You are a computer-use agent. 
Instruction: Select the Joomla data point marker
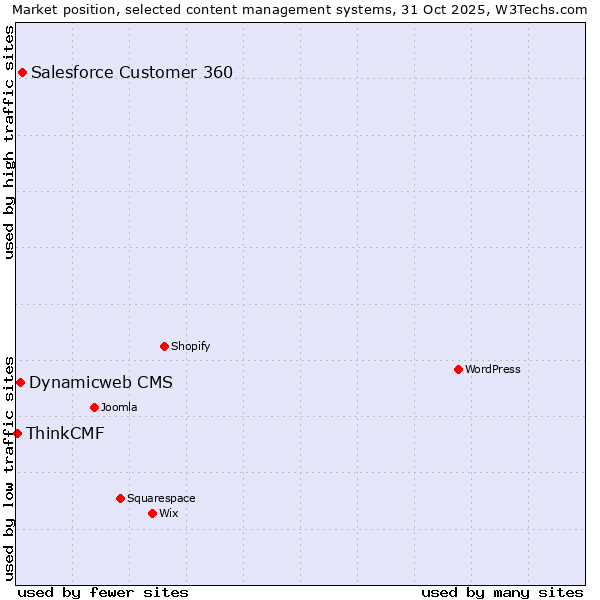pos(94,407)
